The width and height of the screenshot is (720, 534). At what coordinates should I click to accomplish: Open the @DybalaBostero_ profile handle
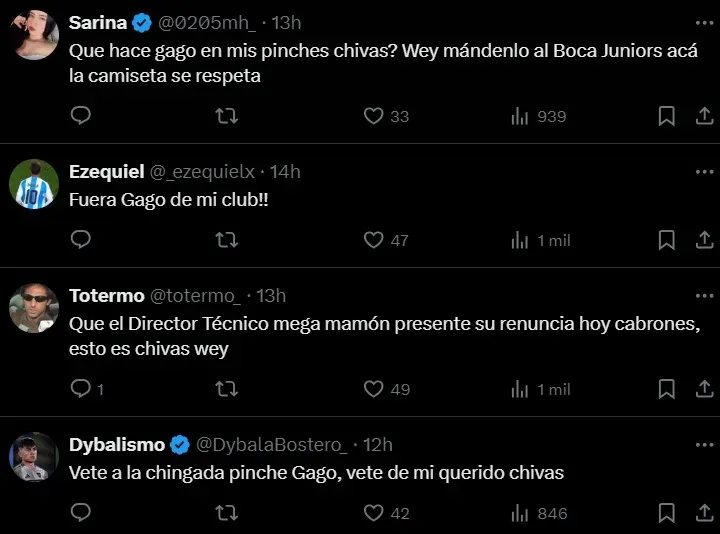tap(271, 444)
